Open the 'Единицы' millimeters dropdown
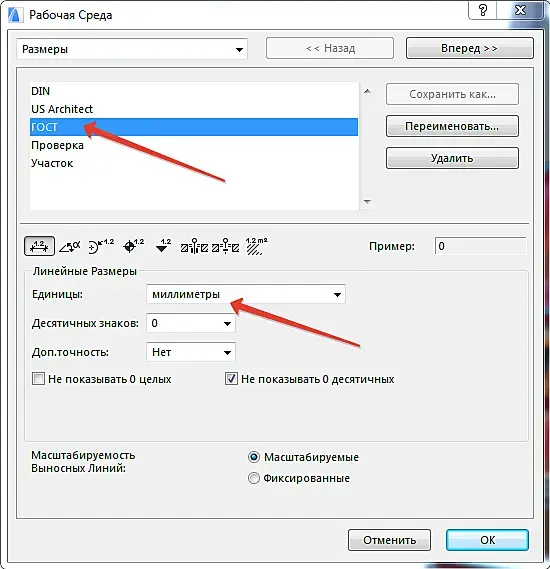 (246, 294)
